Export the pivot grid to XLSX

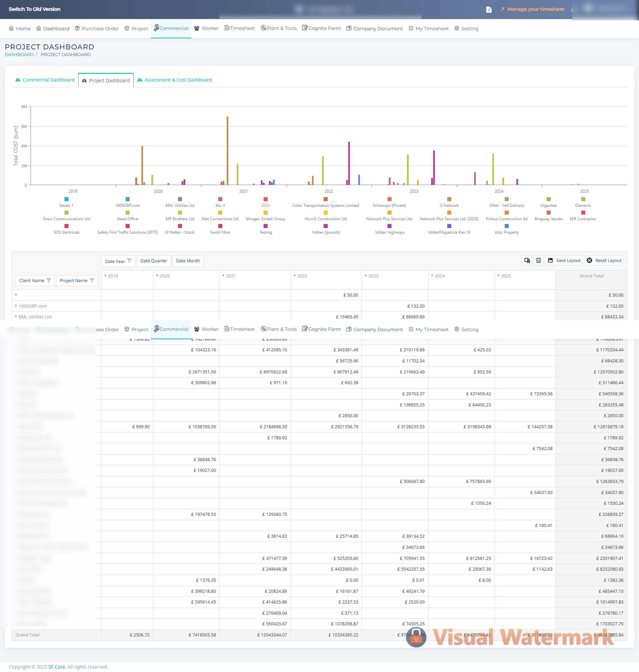[538, 260]
